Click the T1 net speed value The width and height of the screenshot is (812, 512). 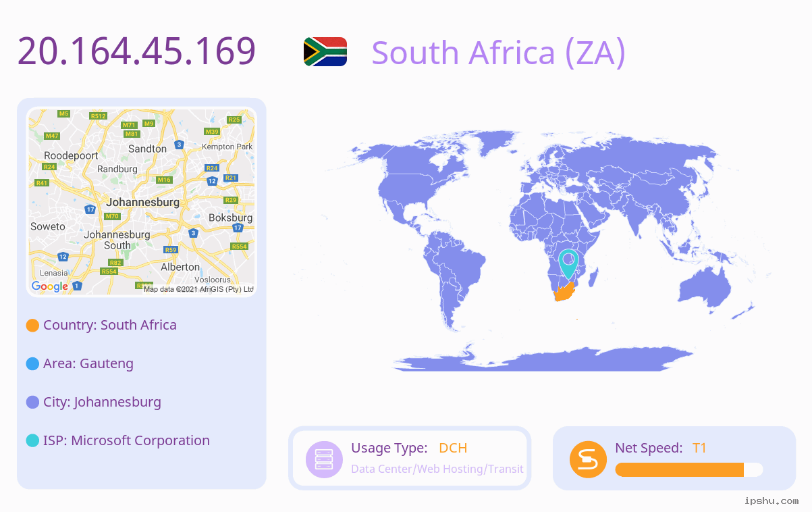coord(699,448)
